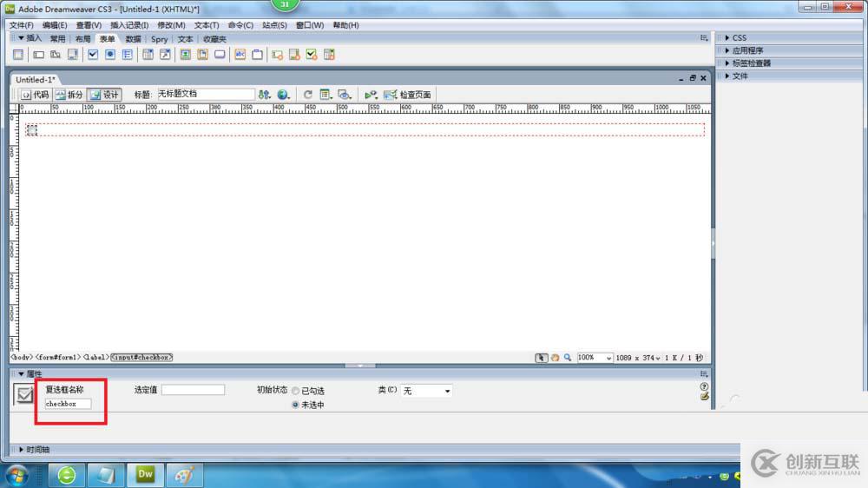This screenshot has height=488, width=868.
Task: Insert a Hidden Field form object
Action: (56, 55)
